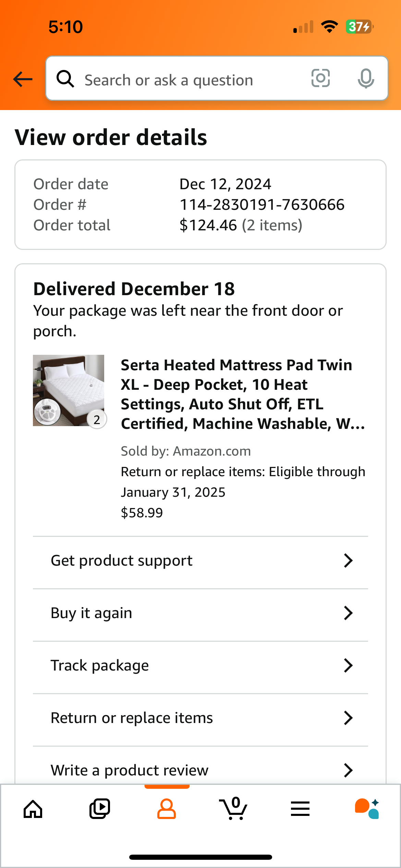Image resolution: width=401 pixels, height=868 pixels.
Task: Tap the battery status indicator
Action: tap(359, 26)
